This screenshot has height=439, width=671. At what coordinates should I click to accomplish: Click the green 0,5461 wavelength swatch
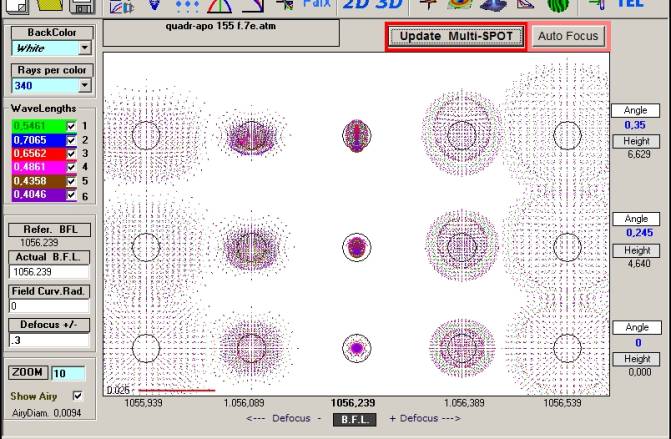39,126
